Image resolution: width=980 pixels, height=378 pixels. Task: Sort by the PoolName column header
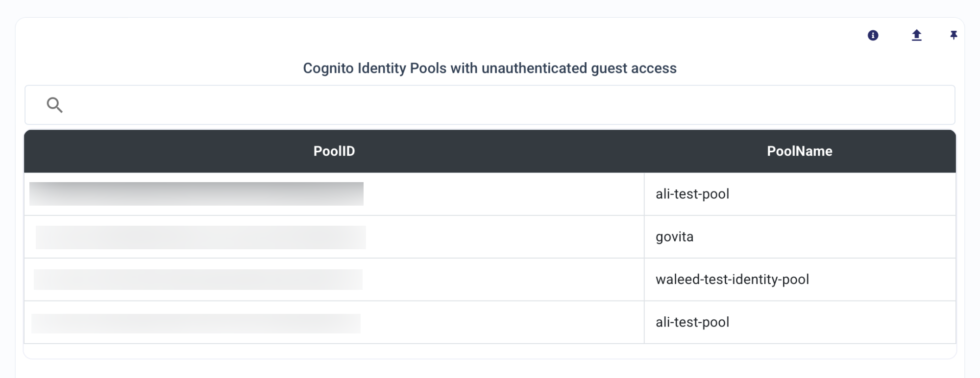[800, 151]
